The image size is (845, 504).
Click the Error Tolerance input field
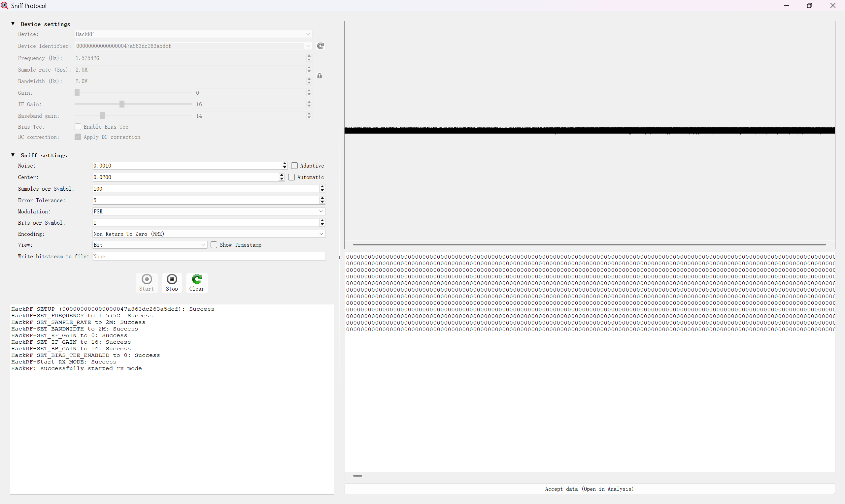pyautogui.click(x=206, y=200)
